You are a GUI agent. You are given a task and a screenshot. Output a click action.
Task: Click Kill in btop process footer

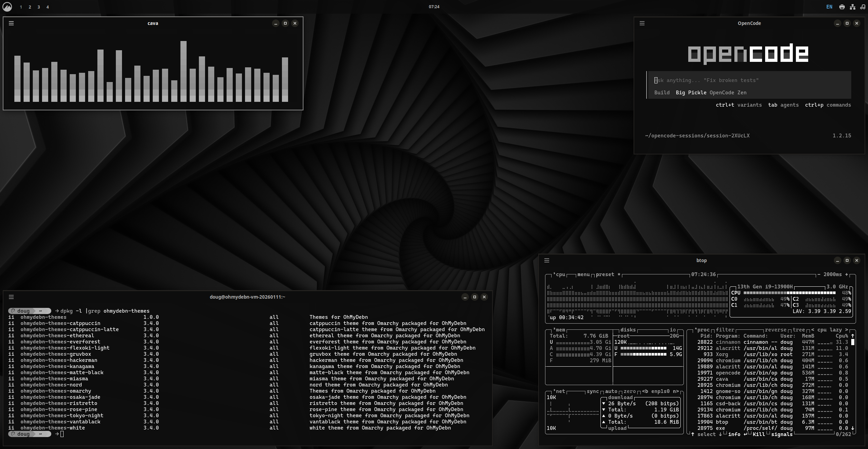[x=759, y=434]
